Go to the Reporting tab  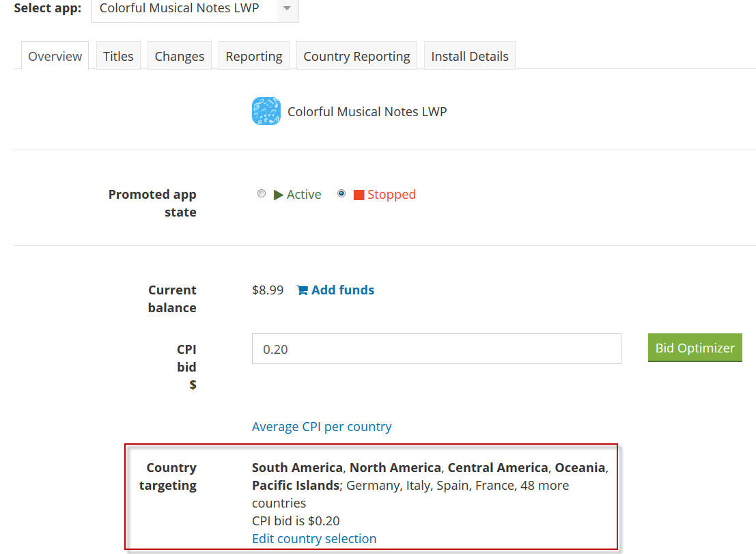pos(254,56)
